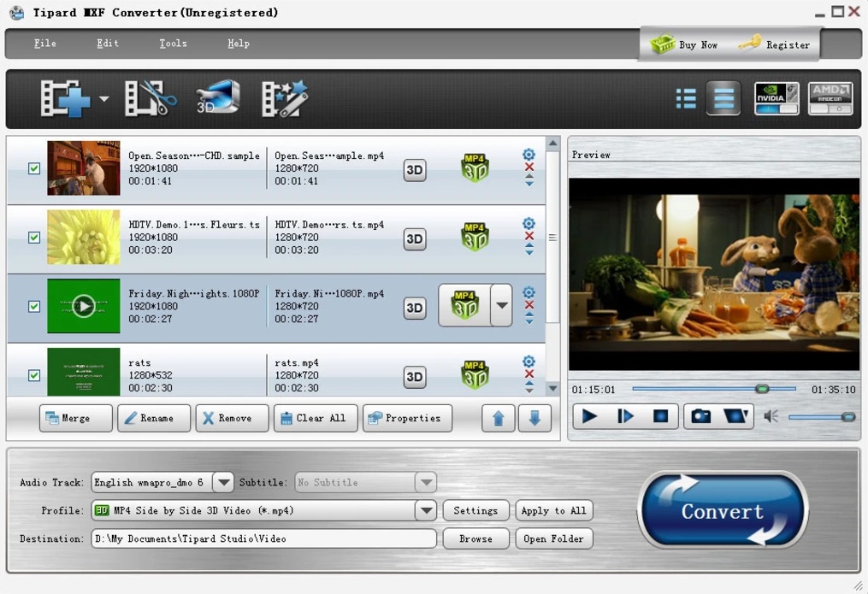Viewport: 868px width, 594px height.
Task: Click the Merge button
Action: pyautogui.click(x=76, y=418)
